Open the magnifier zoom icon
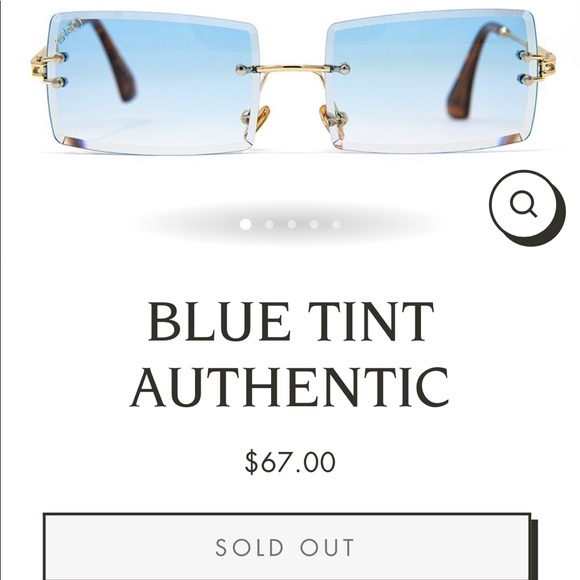 click(x=527, y=208)
